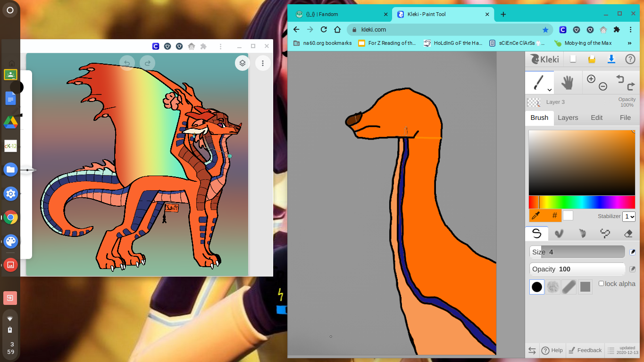The width and height of the screenshot is (644, 362).
Task: Go back in Chrome
Action: (x=296, y=29)
